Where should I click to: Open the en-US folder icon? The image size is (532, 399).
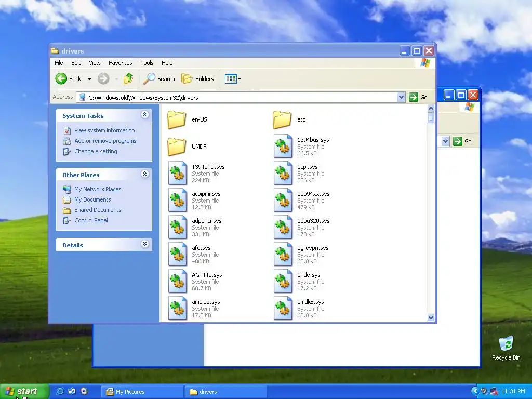177,119
